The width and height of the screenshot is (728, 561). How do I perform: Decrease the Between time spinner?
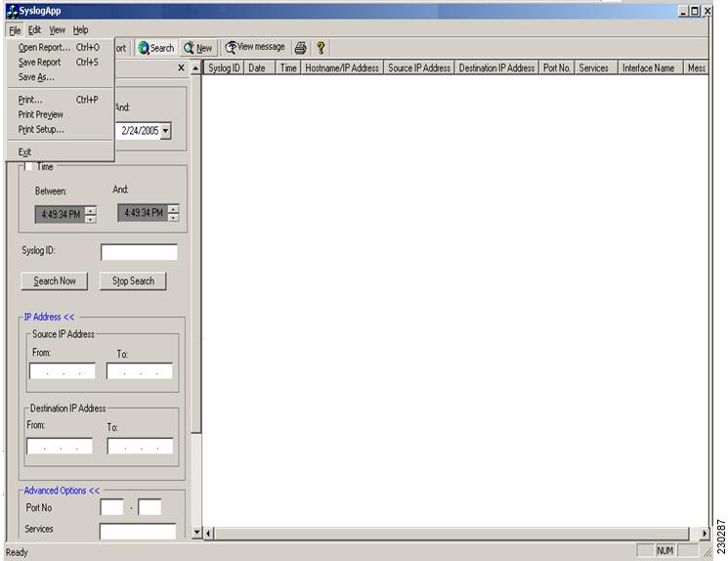pyautogui.click(x=91, y=219)
